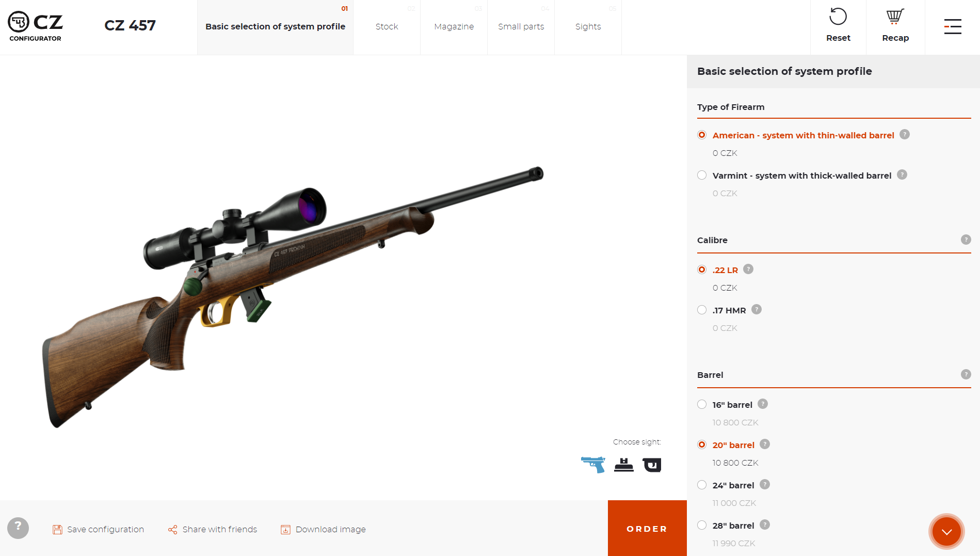Click Download image link
This screenshot has width=980, height=556.
click(x=323, y=529)
